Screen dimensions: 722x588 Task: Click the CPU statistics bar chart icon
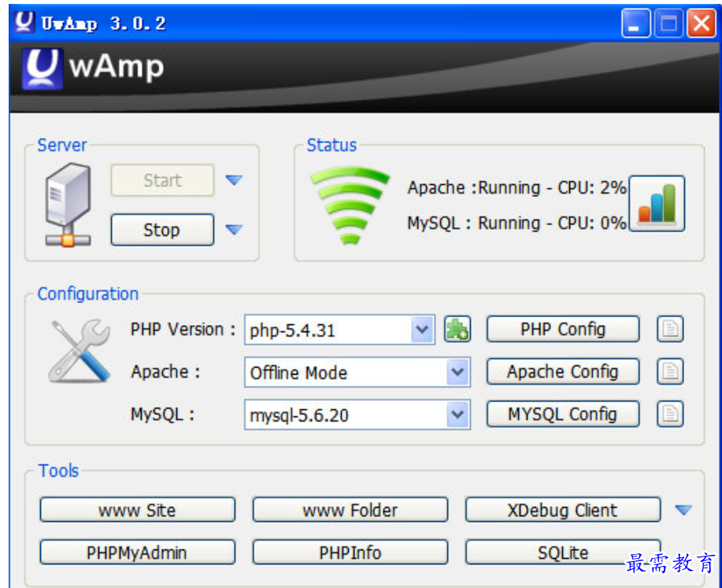pyautogui.click(x=657, y=203)
